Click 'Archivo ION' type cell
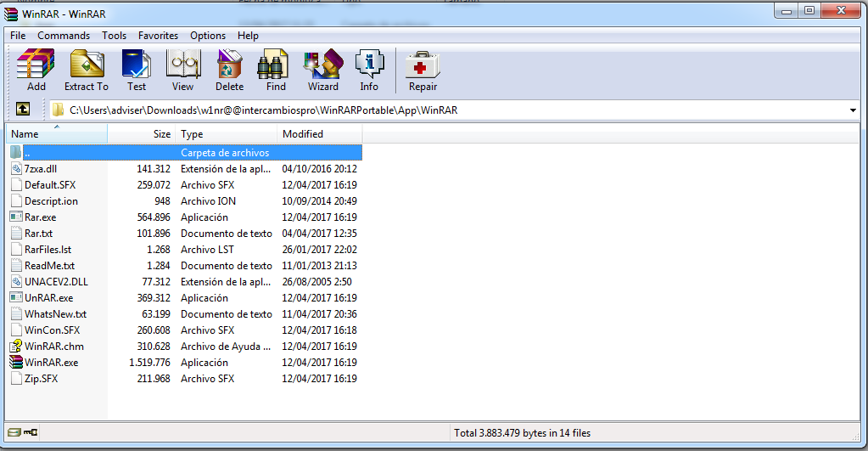The height and width of the screenshot is (451, 868). [208, 201]
